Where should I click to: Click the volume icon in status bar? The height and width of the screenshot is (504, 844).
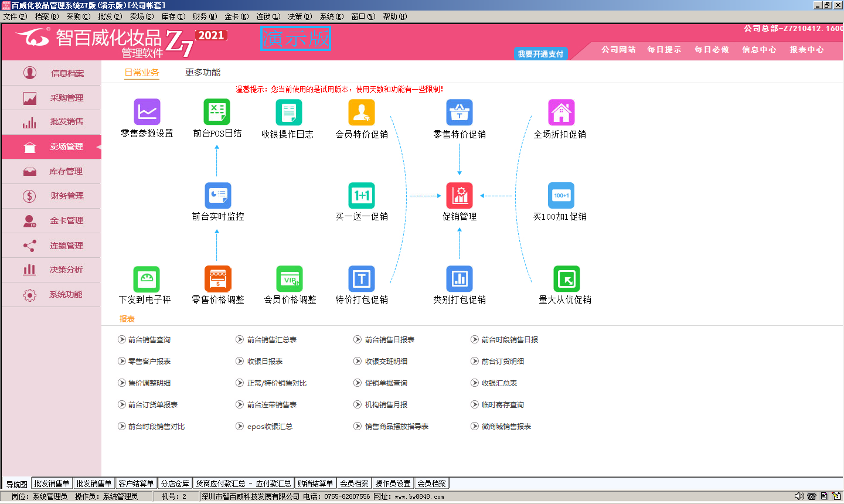(799, 496)
